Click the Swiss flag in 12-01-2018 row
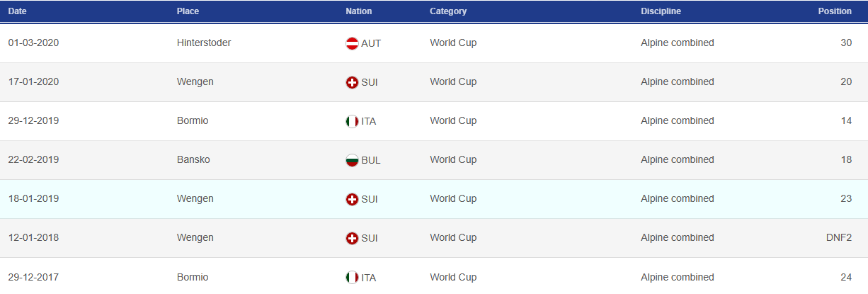The height and width of the screenshot is (294, 868). tap(352, 238)
